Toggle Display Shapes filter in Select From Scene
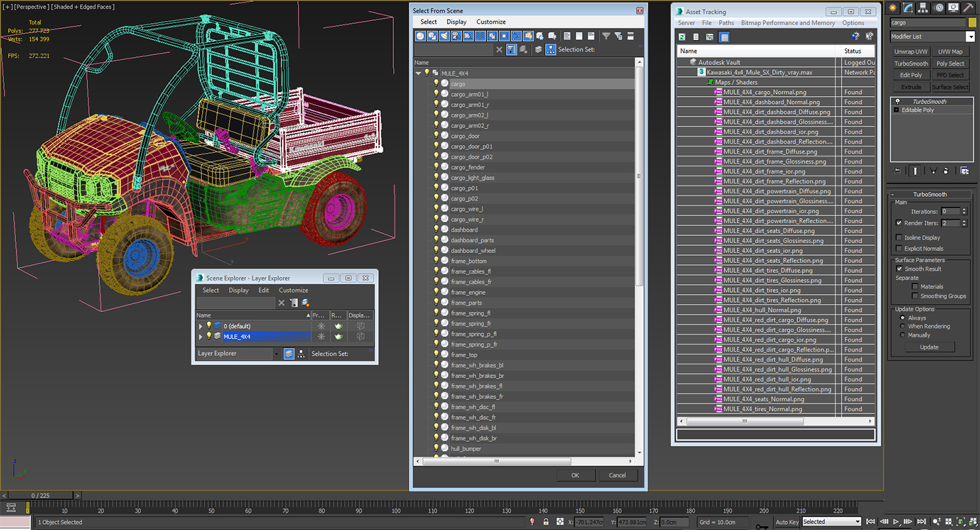 (x=432, y=36)
